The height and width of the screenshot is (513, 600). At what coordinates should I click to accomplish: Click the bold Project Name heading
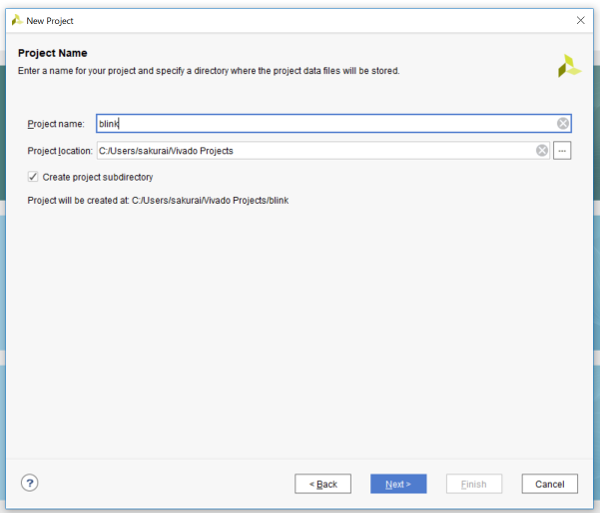point(52,53)
